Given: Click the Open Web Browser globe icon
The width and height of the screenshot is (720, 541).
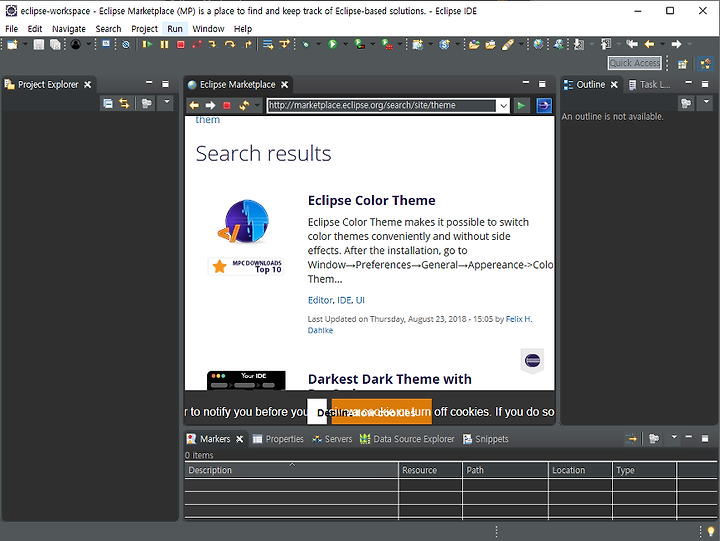Looking at the screenshot, I should click(x=538, y=45).
